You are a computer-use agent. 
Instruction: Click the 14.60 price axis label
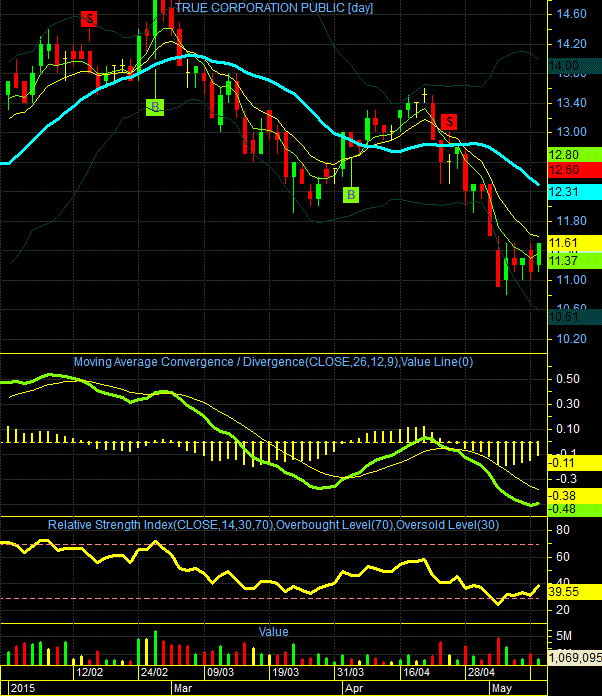[x=571, y=14]
